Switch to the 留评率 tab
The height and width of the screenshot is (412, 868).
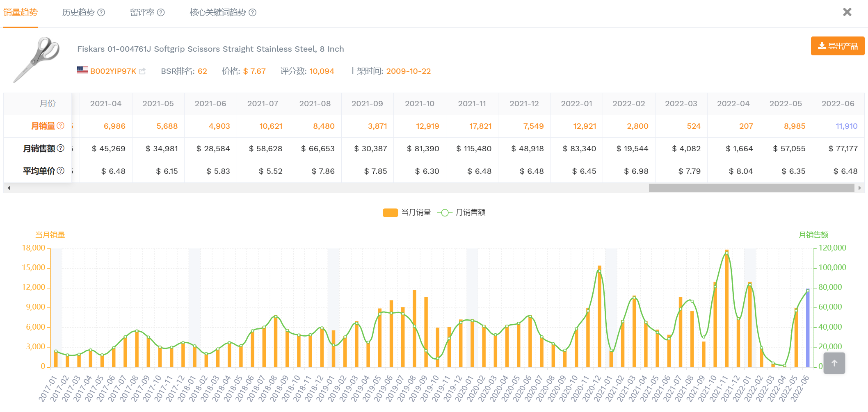click(x=142, y=13)
